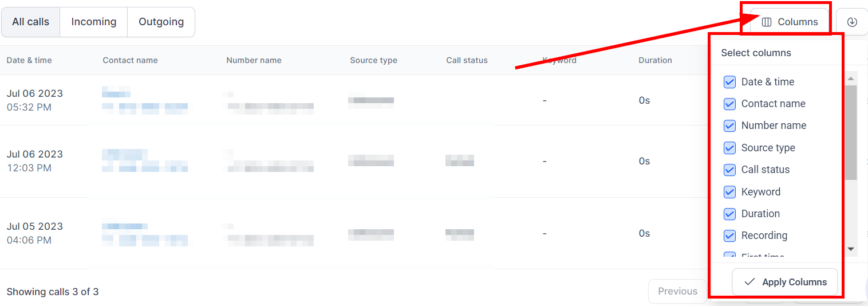Toggle the Contact name checkbox
Screen dimensions: 868x306
click(729, 104)
